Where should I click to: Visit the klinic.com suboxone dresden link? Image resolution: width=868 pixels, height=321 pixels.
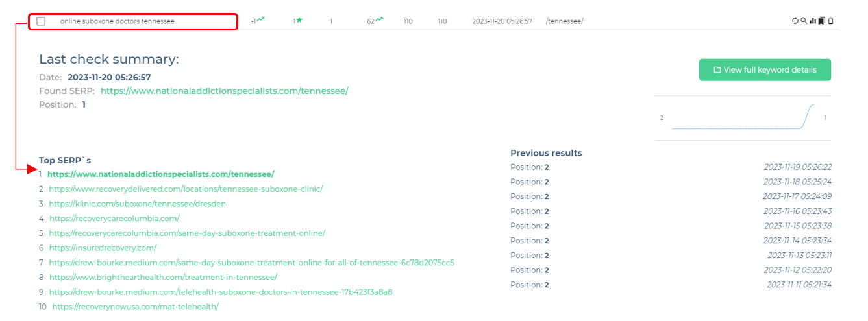click(137, 204)
